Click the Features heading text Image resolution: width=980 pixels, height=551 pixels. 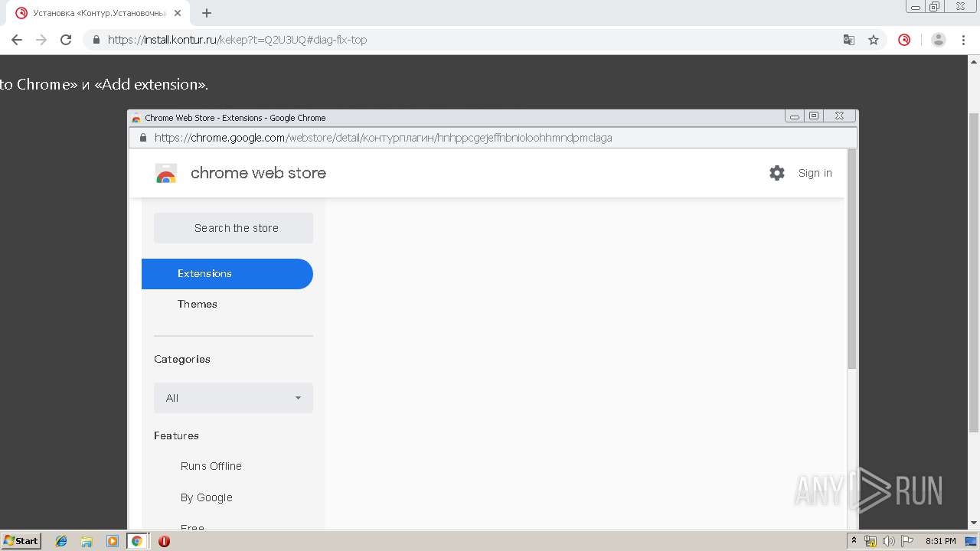176,435
